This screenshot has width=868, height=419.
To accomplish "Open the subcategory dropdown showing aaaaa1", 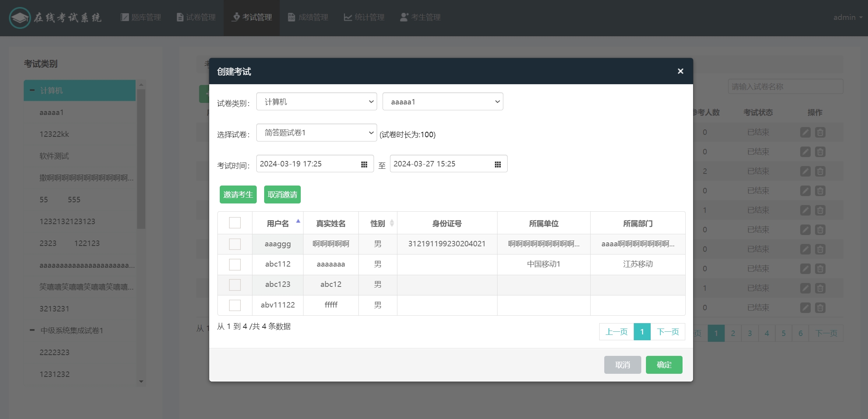I will coord(443,101).
